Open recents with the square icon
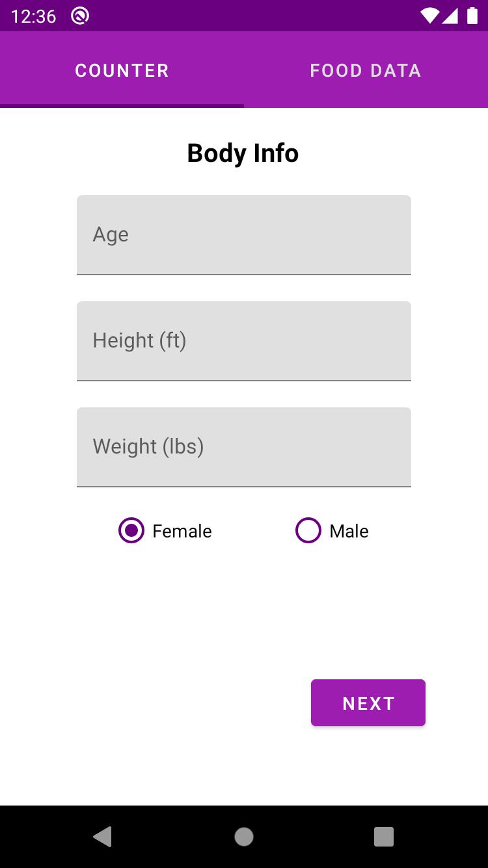Viewport: 488px width, 868px height. pyautogui.click(x=384, y=837)
